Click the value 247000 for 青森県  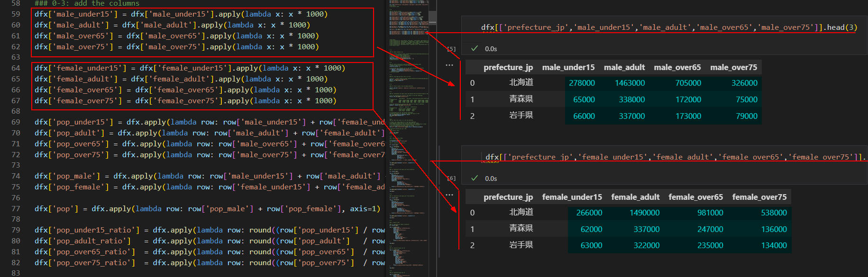(710, 229)
